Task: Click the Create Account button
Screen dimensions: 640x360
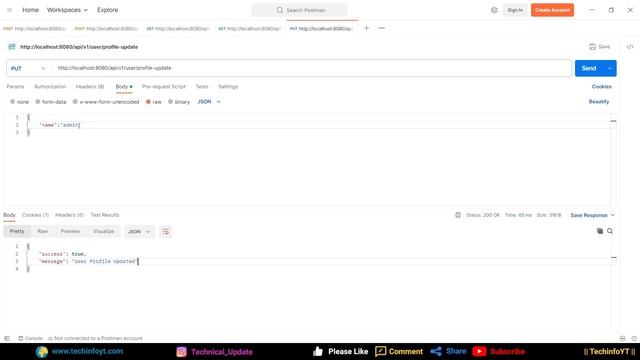Action: coord(552,10)
